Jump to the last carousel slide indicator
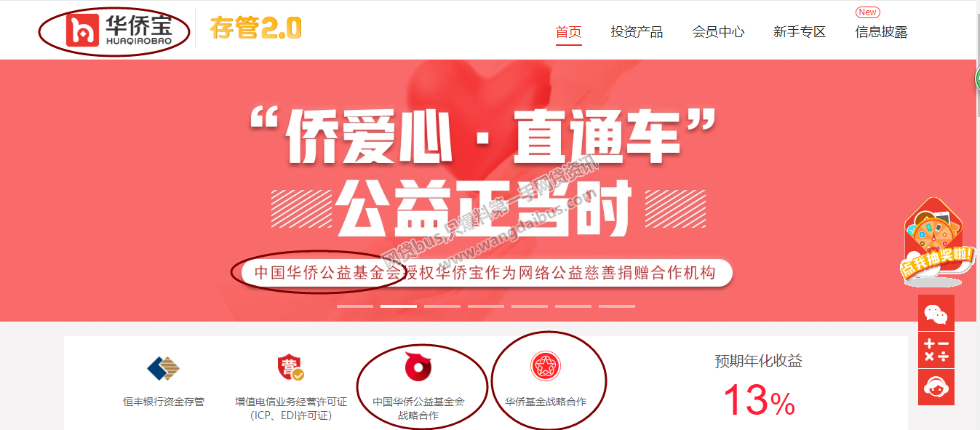This screenshot has width=980, height=430. click(617, 306)
